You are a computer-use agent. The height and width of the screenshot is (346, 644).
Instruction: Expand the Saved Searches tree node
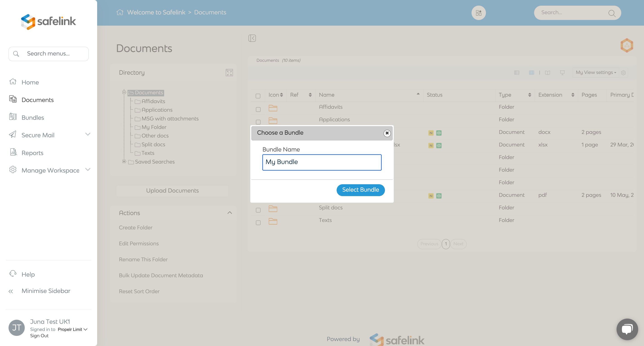coord(124,161)
